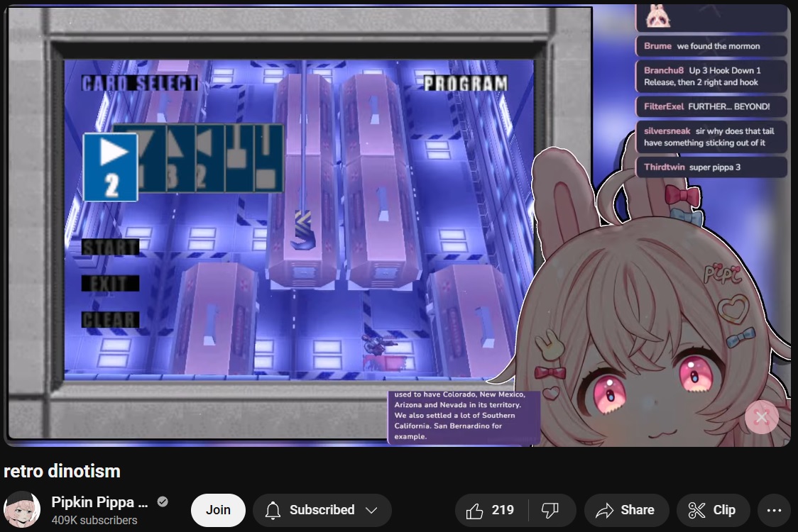Viewport: 798px width, 532px height.
Task: Click the Share arrow icon
Action: pyautogui.click(x=605, y=510)
